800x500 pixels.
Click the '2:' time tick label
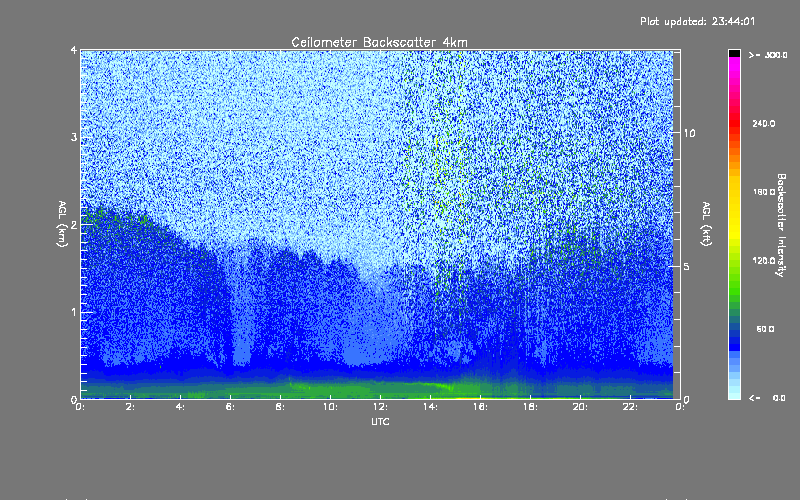point(130,407)
